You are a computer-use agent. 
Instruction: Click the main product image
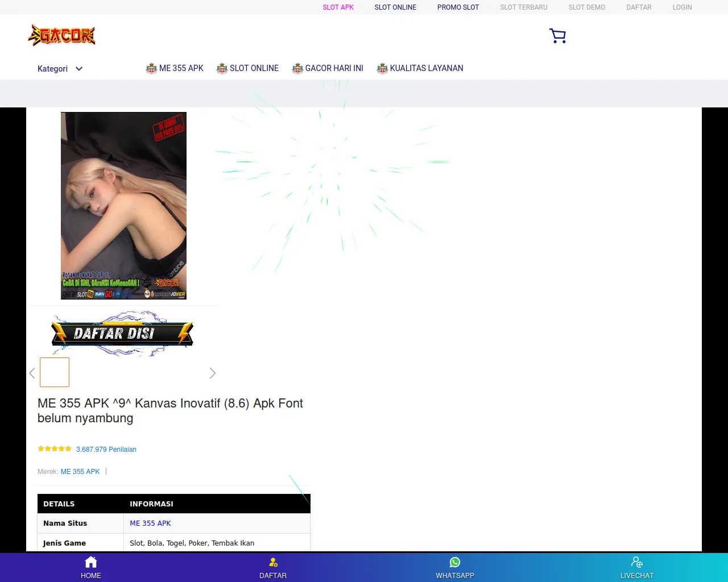[123, 206]
